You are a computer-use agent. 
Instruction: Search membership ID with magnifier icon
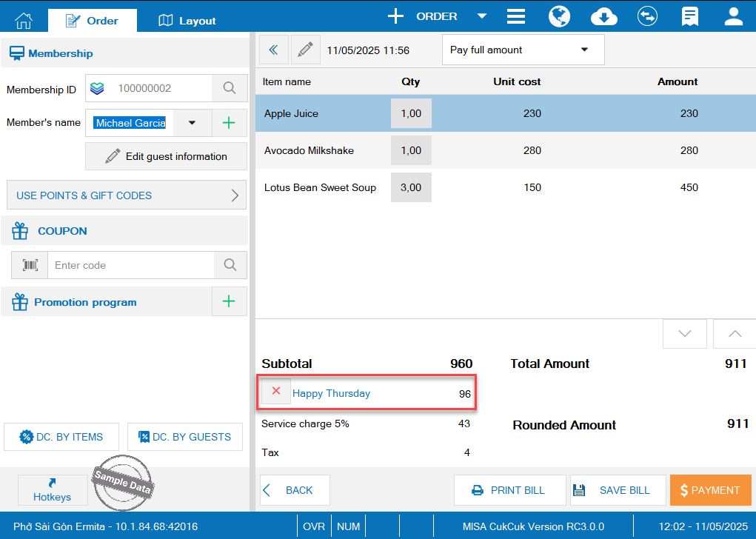click(x=230, y=89)
